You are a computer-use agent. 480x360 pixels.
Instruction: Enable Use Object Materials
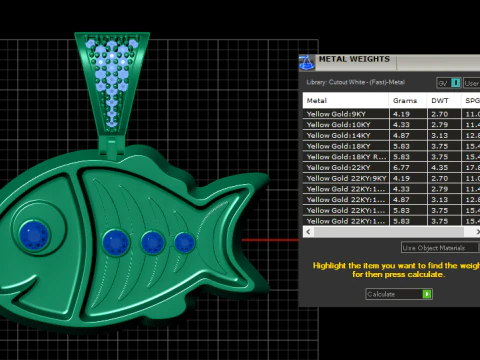click(x=440, y=248)
